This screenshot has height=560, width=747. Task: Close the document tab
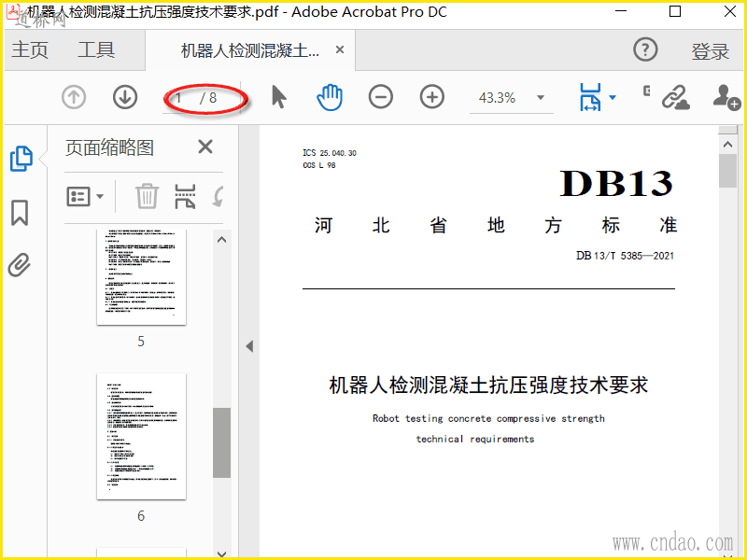pos(340,49)
